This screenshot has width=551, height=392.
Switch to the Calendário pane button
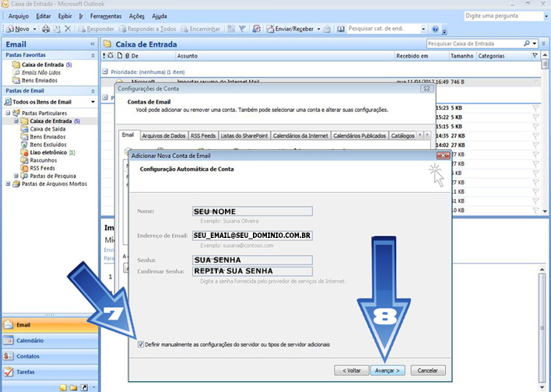click(x=50, y=341)
